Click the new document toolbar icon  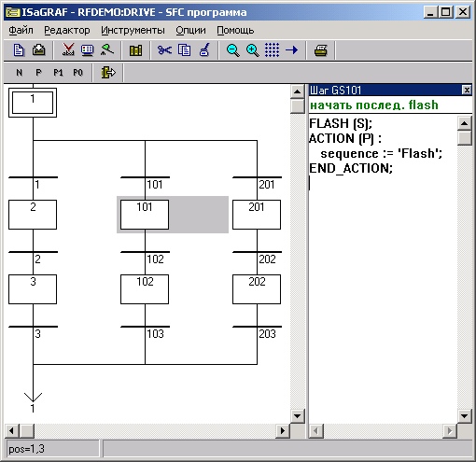[19, 50]
